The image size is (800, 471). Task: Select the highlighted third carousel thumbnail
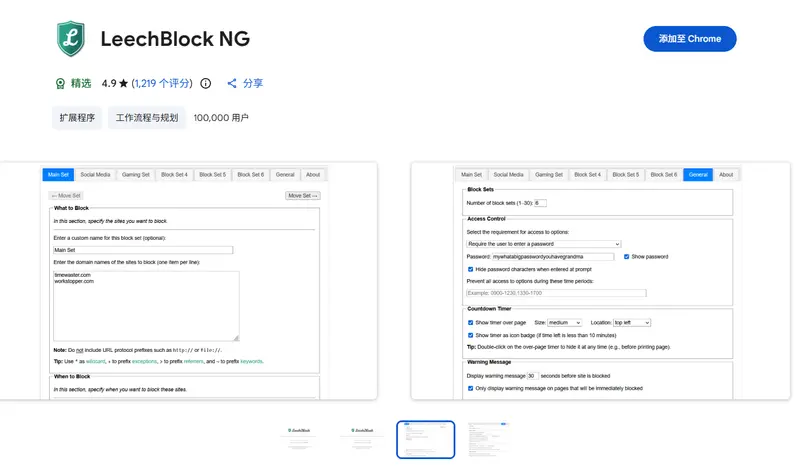pos(426,439)
